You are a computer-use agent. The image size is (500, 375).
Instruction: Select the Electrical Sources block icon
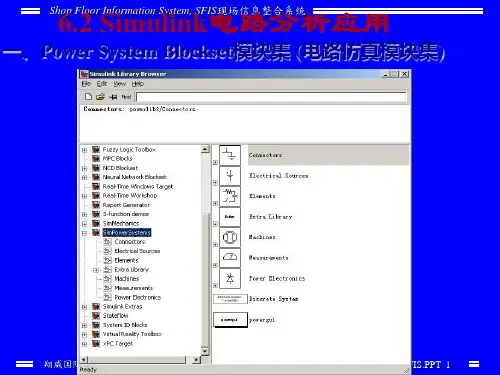pos(230,176)
